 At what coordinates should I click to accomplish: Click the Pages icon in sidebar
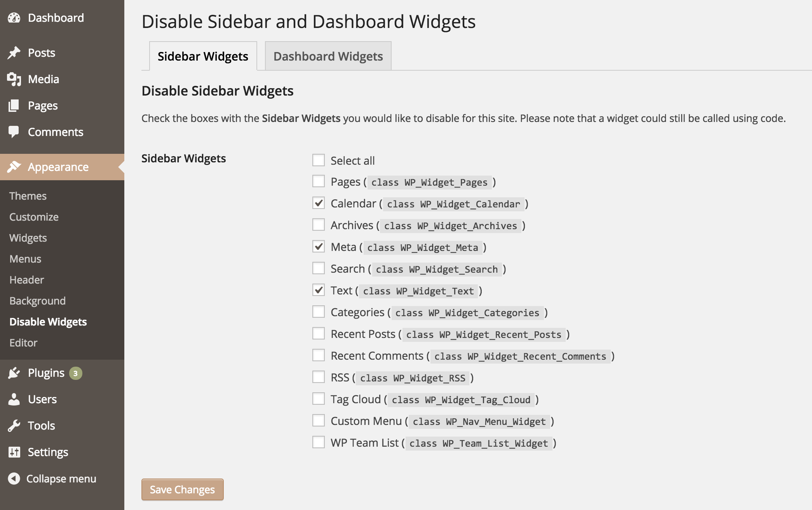[x=14, y=106]
